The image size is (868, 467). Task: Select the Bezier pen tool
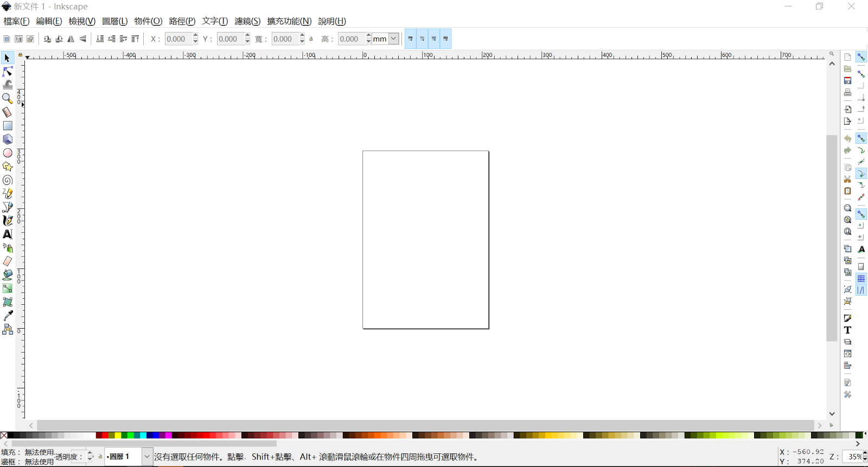7,207
